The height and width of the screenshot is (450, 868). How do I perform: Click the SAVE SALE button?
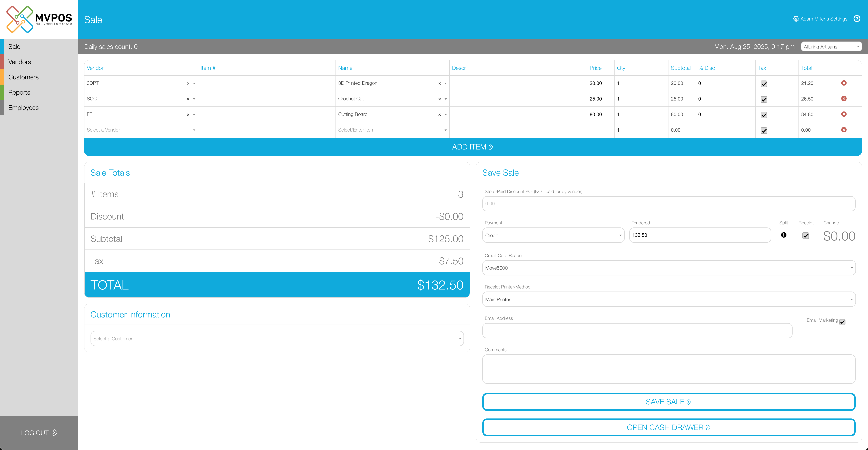click(x=668, y=402)
